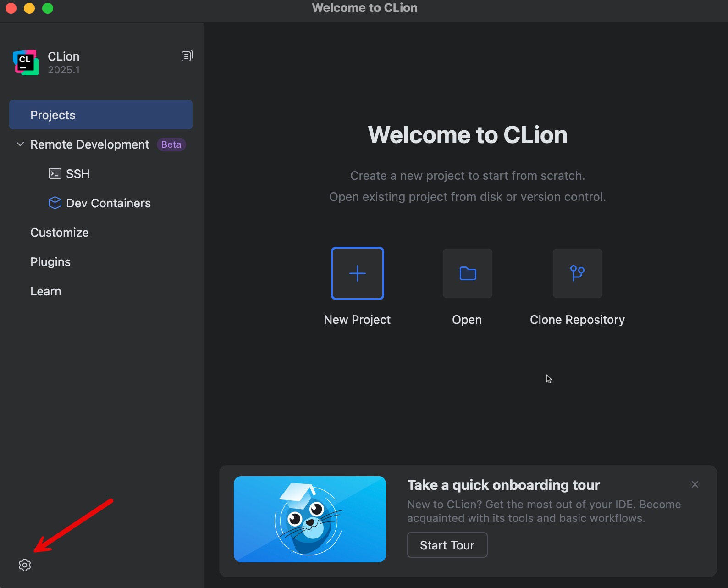Switch to the Learn section
728x588 pixels.
click(46, 291)
